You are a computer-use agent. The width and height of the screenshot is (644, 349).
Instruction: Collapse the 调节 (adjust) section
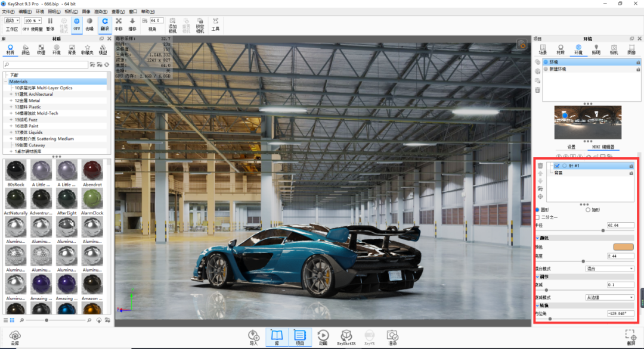(537, 277)
